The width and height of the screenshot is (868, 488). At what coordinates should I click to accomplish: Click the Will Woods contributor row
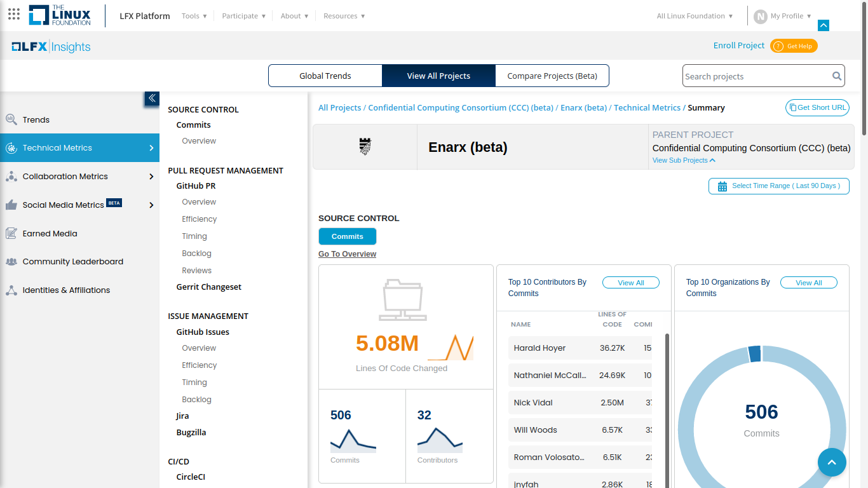point(580,430)
